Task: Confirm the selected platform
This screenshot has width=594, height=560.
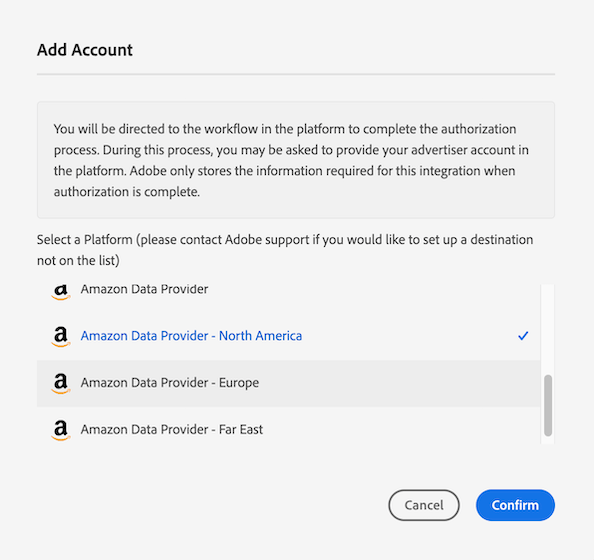Action: 515,505
